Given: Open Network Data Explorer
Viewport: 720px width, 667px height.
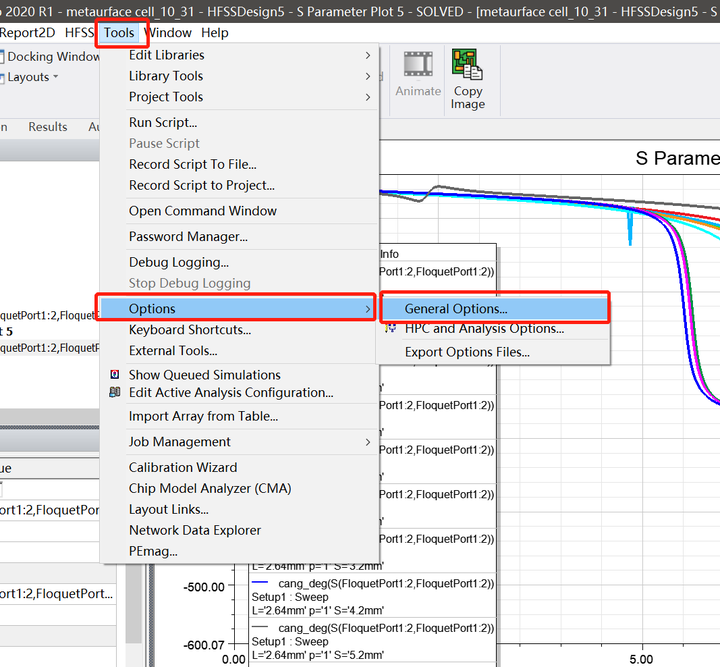Looking at the screenshot, I should [x=239, y=530].
